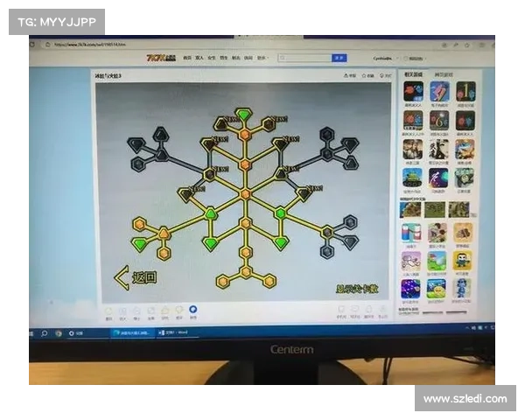Switch to the browser window in taskbar
The image size is (525, 420).
tap(133, 332)
